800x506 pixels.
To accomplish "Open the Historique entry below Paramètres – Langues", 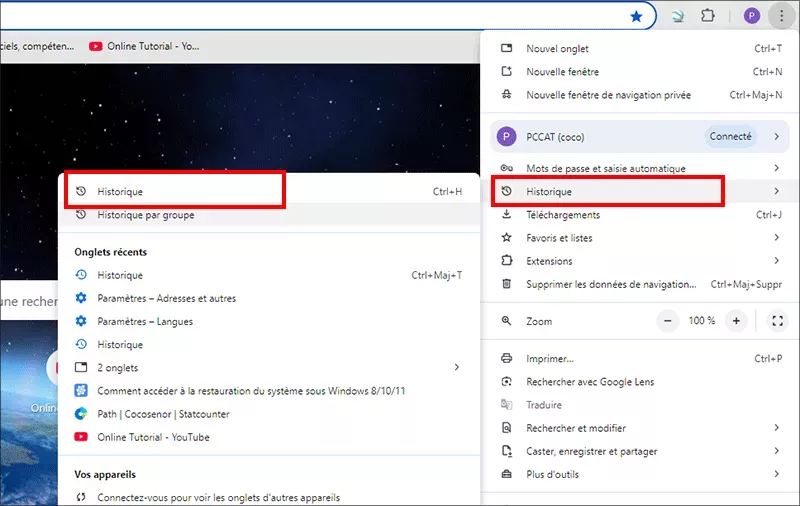I will (269, 345).
